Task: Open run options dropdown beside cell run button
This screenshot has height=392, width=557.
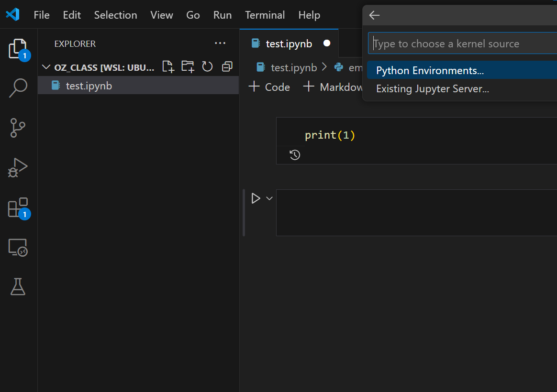Action: point(269,198)
